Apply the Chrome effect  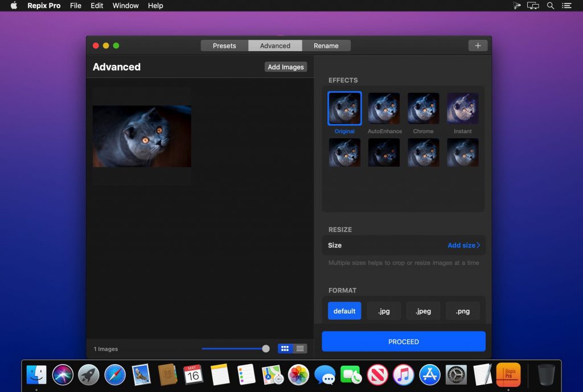[423, 109]
